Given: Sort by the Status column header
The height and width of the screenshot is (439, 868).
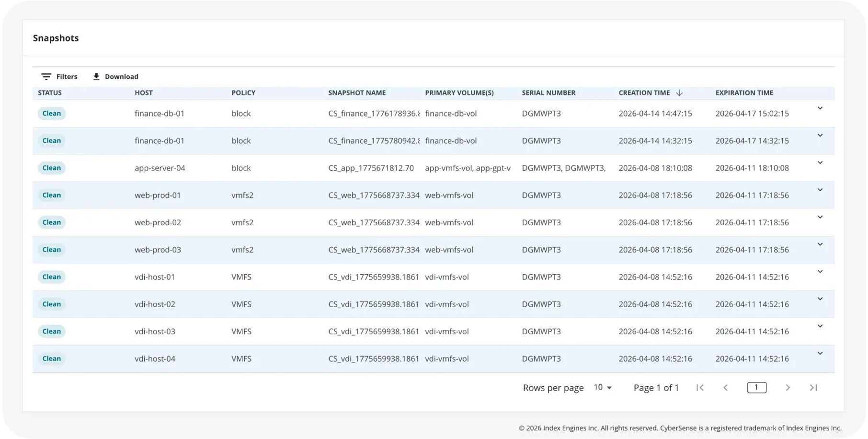Looking at the screenshot, I should [x=50, y=93].
